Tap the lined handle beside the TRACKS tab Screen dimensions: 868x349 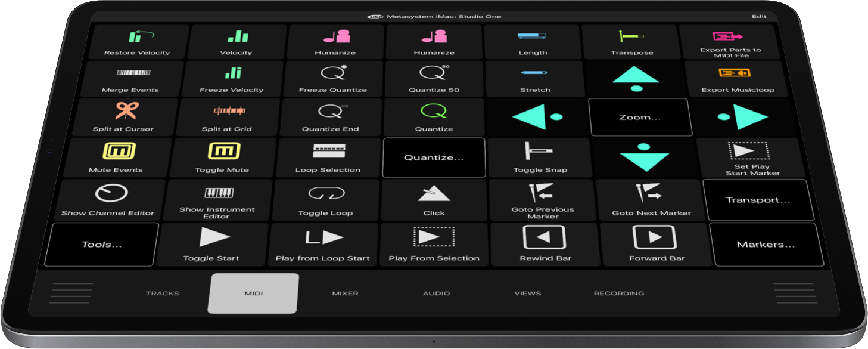(72, 294)
